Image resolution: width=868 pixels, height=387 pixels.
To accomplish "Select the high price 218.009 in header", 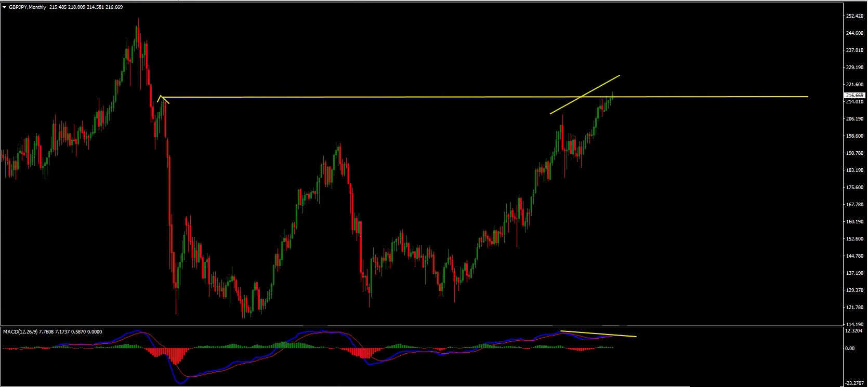I will 77,7.
